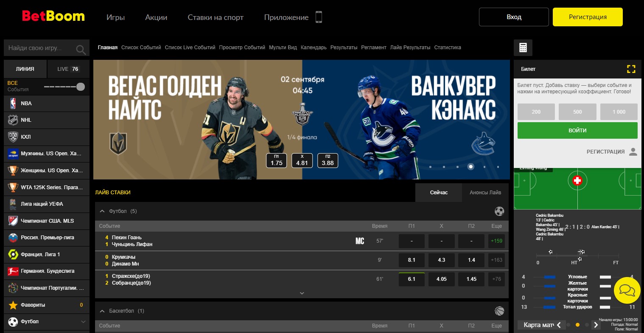Viewport: 644px width, 333px height.
Task: Open the mobile app phone icon
Action: pos(319,17)
